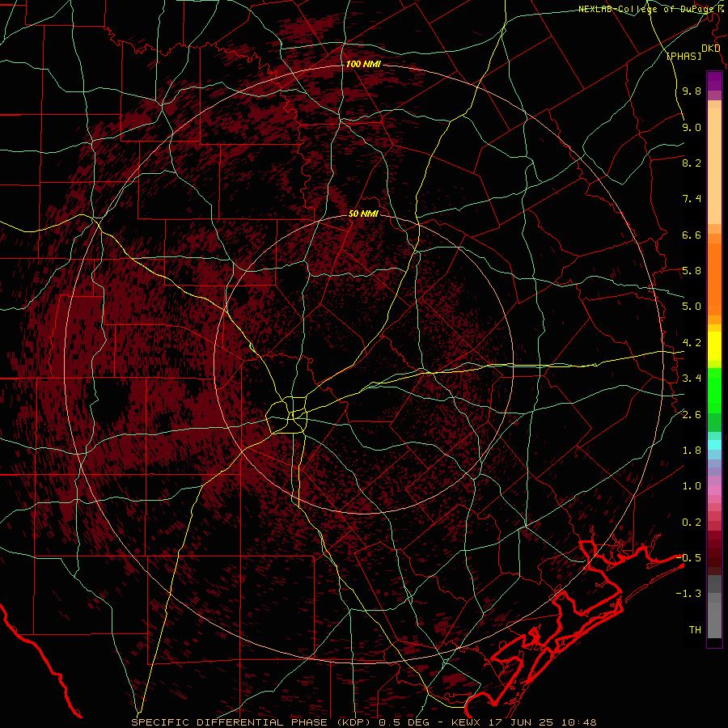Click the 3.4 value on the color scale
The height and width of the screenshot is (728, 728).
click(692, 379)
